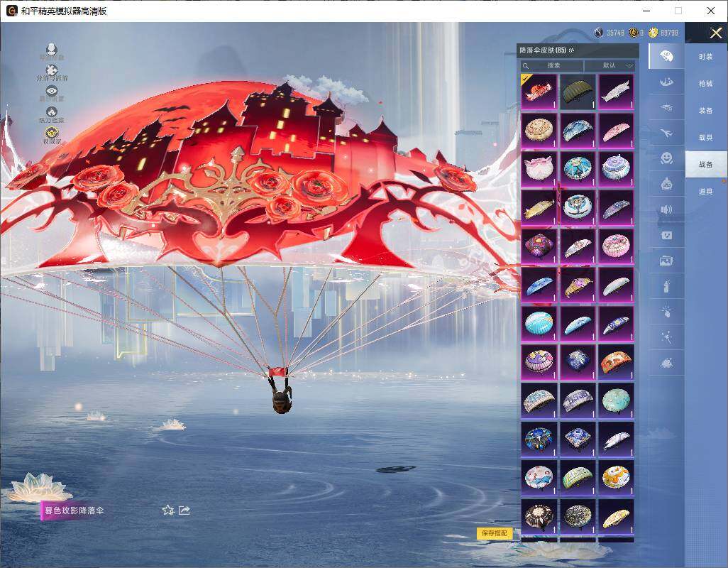This screenshot has height=568, width=728.
Task: Select the yellow leaf-shaped parachute thumbnail
Action: tap(616, 516)
